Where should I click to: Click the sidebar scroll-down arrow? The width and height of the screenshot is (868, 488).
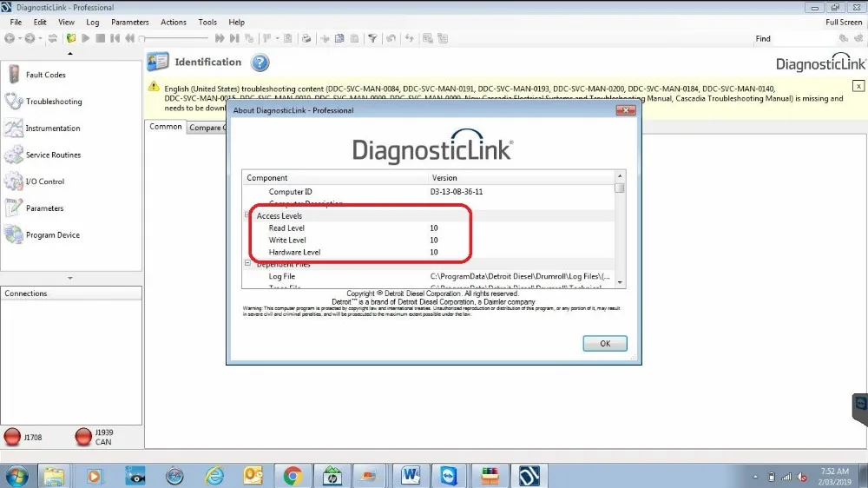[x=70, y=278]
